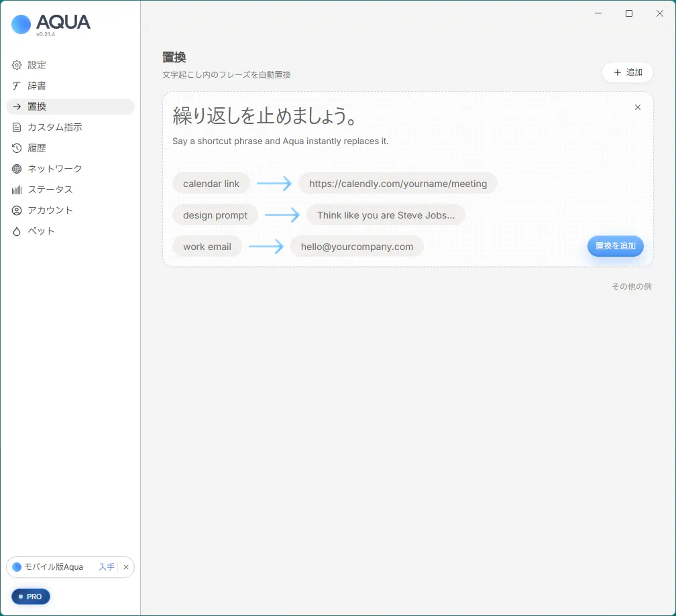
Task: Click the design prompt example chip
Action: (x=215, y=215)
